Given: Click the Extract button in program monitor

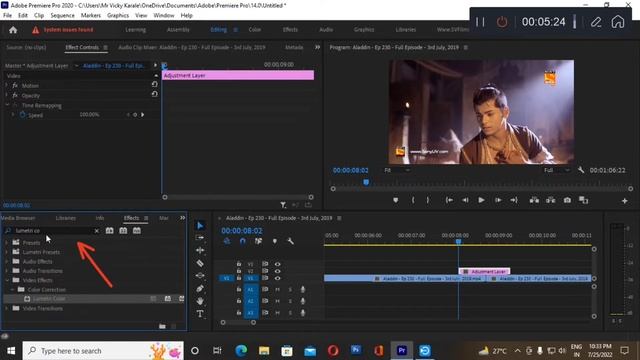Looking at the screenshot, I should (x=551, y=200).
